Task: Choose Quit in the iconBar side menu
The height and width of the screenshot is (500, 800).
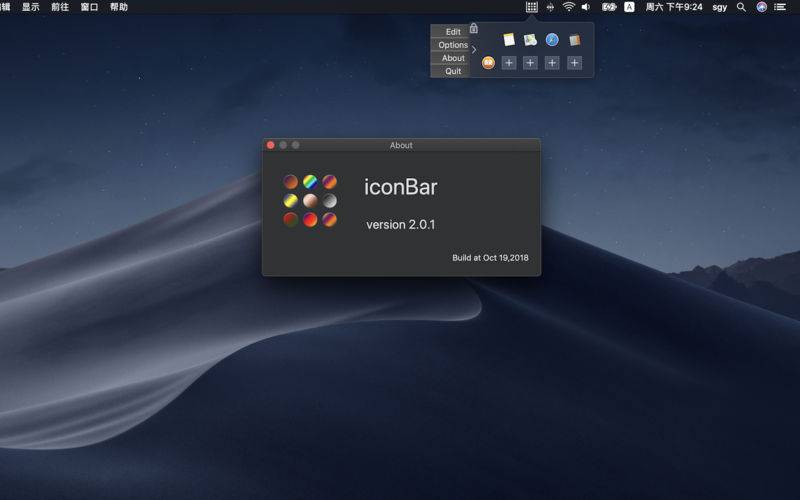Action: (451, 71)
